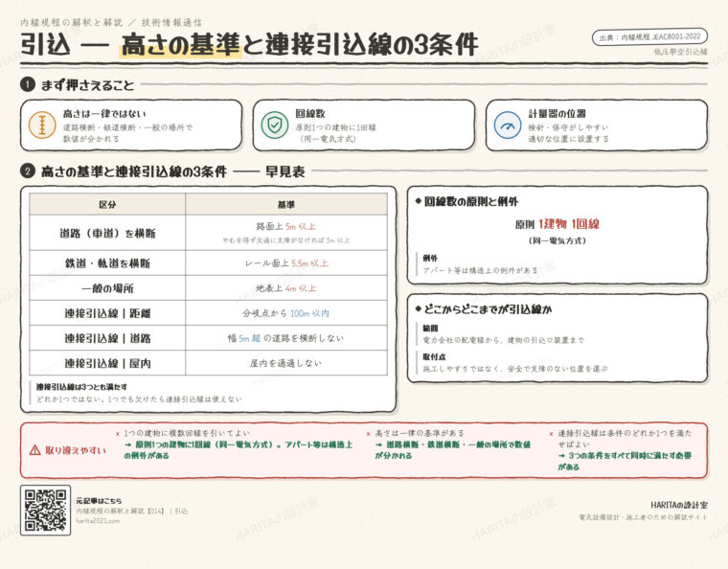728x569 pixels.
Task: Click the 基準 table header
Action: coord(286,204)
